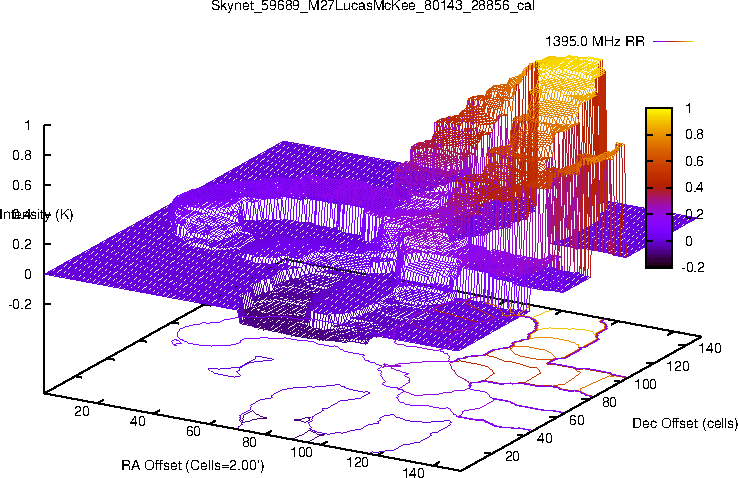Click color bar tick label 0.8
This screenshot has width=738, height=478.
(694, 135)
